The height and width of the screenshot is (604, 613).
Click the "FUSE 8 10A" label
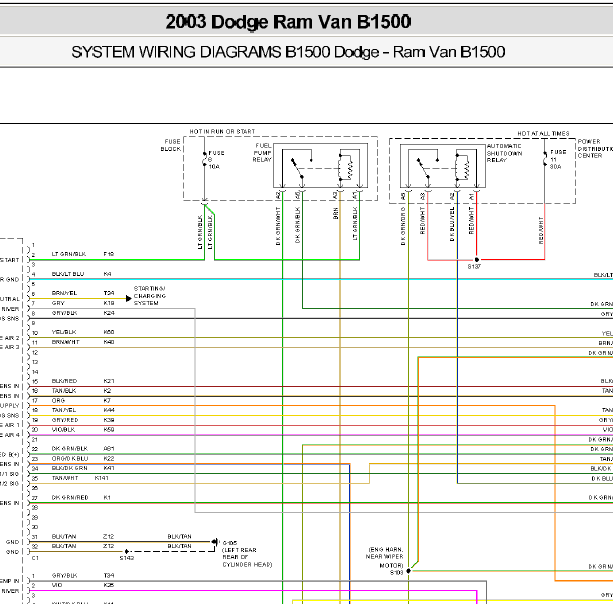click(216, 160)
